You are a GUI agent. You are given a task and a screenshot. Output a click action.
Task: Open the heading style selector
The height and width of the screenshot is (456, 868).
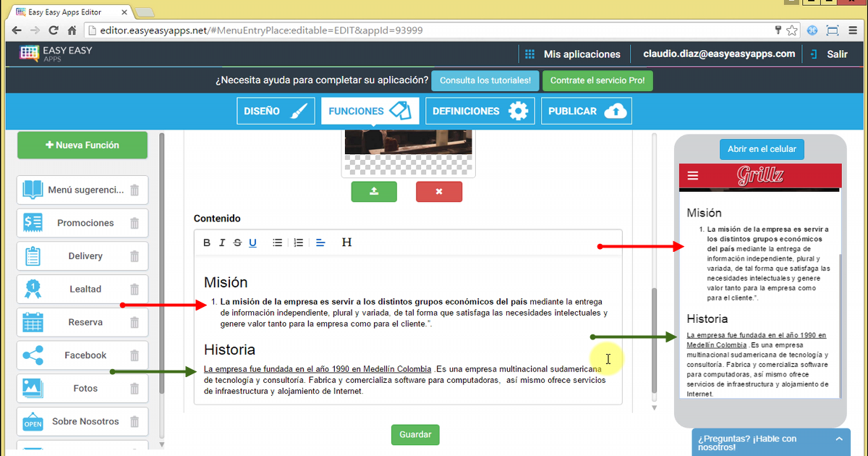coord(346,242)
